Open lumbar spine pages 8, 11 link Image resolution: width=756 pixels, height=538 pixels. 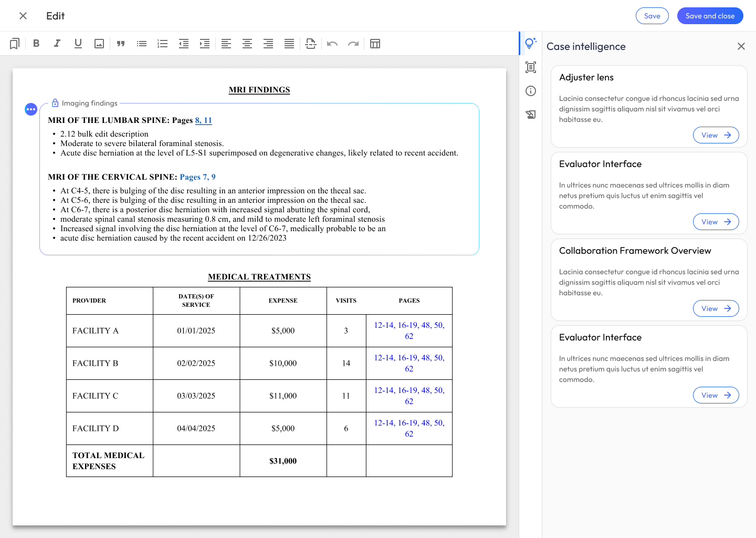click(x=204, y=120)
